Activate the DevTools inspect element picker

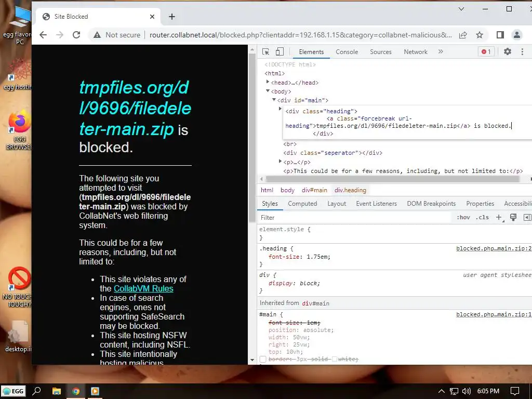click(x=265, y=52)
